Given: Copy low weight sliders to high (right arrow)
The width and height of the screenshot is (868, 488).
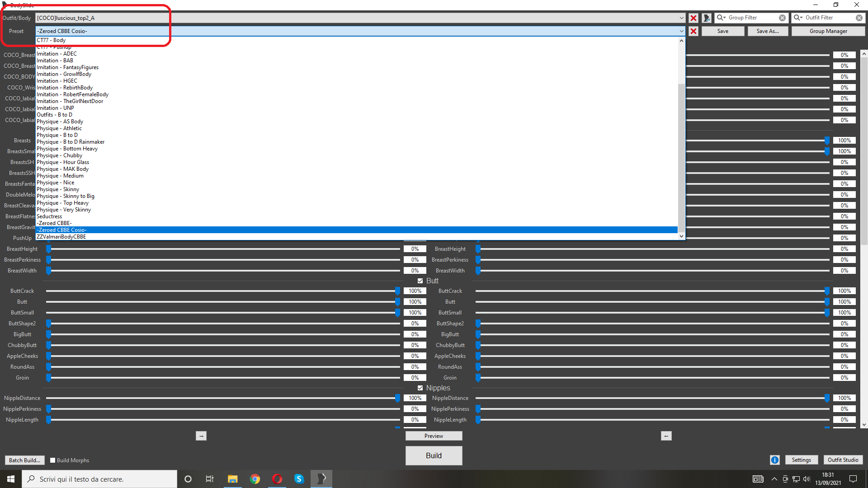Looking at the screenshot, I should tap(201, 436).
